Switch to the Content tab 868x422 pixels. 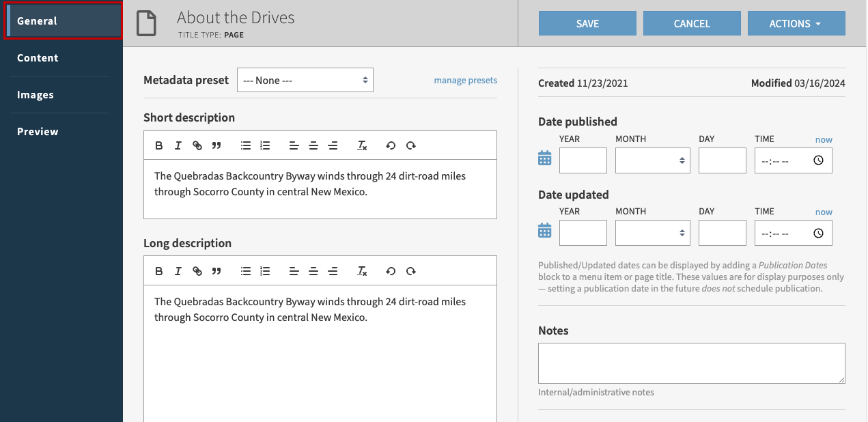coord(37,57)
